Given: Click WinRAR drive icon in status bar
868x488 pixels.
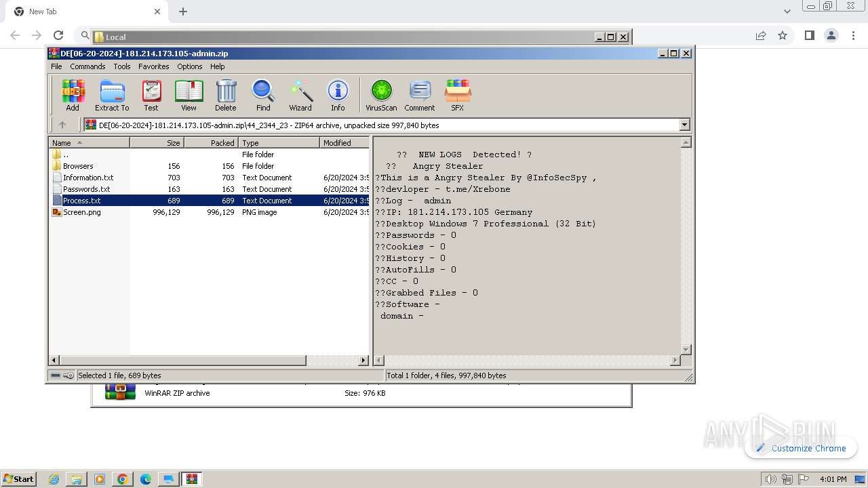Looking at the screenshot, I should point(56,375).
